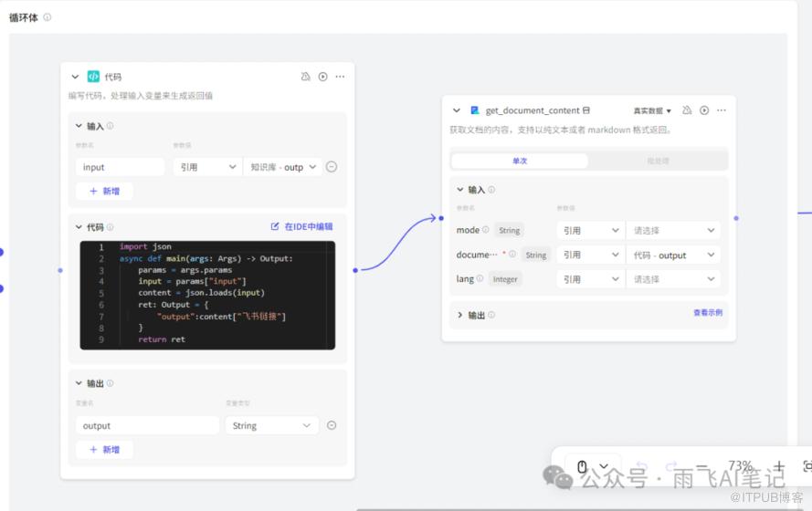
Task: Click into the Python code editor area
Action: click(x=207, y=295)
